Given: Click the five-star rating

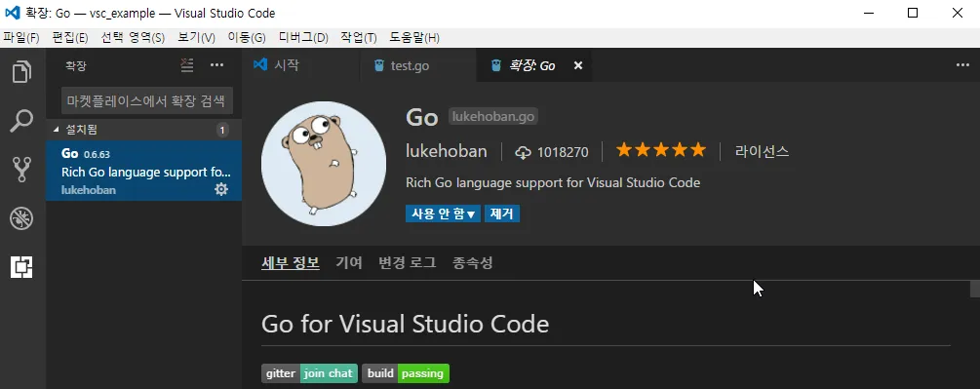Looking at the screenshot, I should pos(660,150).
